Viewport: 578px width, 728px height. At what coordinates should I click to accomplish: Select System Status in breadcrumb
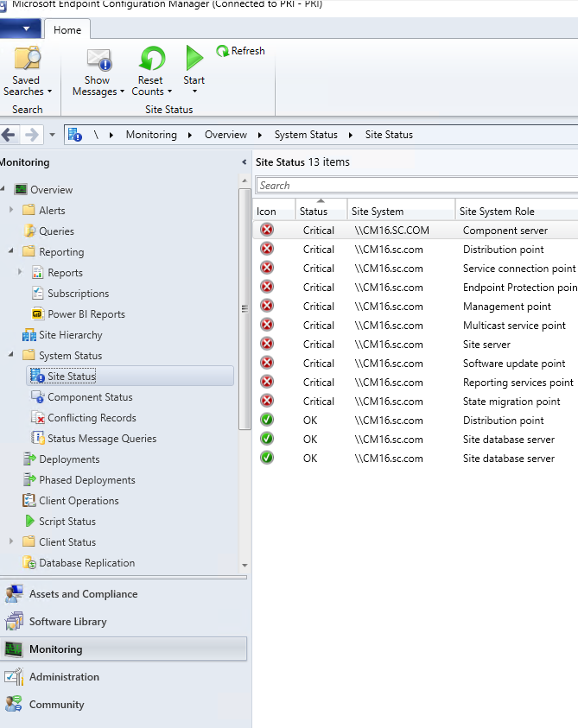[x=306, y=135]
